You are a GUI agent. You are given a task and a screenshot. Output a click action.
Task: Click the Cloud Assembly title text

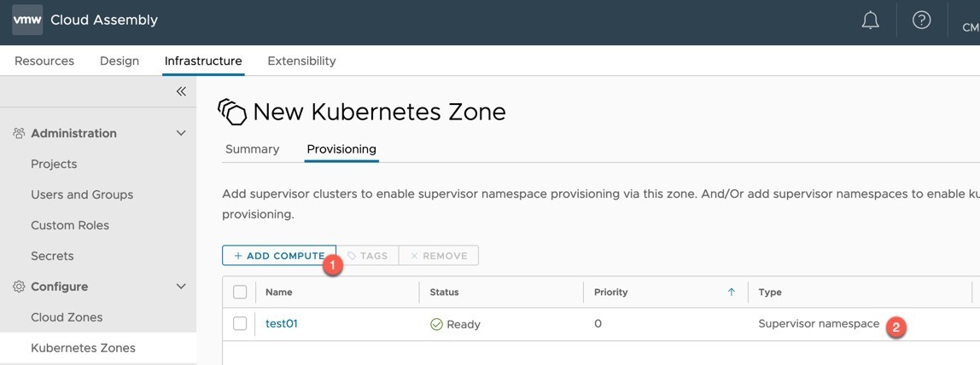point(104,20)
